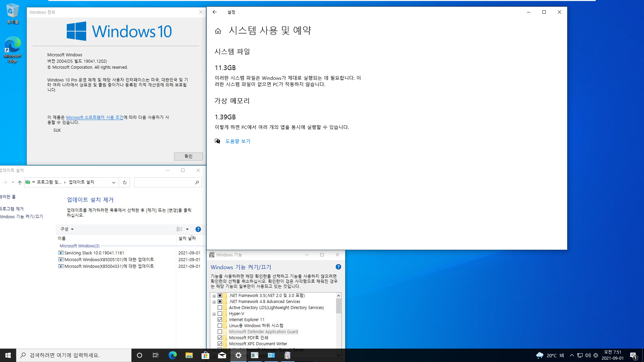Open File Explorer from the taskbar

(189, 355)
